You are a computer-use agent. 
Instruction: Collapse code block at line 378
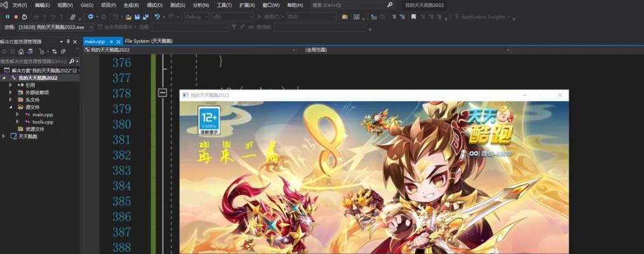(162, 93)
